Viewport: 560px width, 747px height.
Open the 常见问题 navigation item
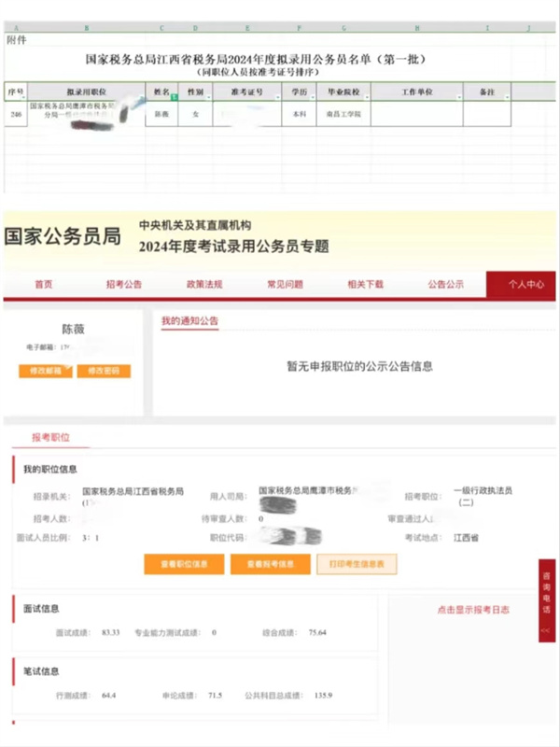click(x=285, y=285)
